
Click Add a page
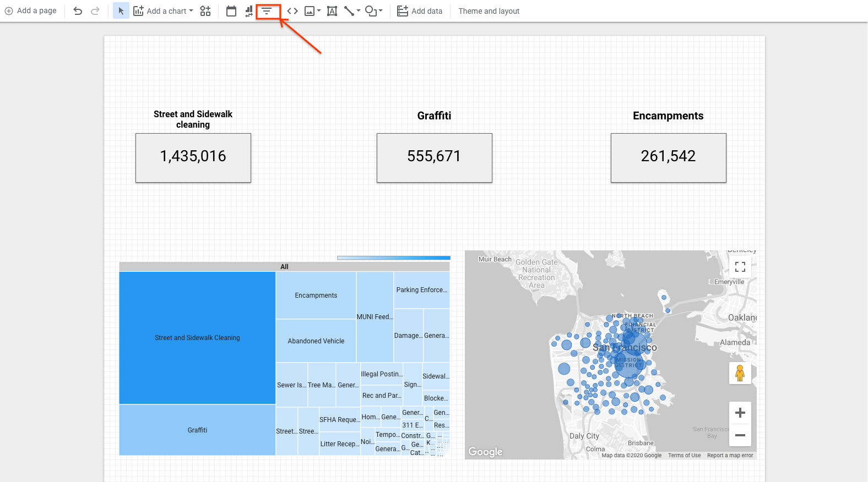coord(31,11)
